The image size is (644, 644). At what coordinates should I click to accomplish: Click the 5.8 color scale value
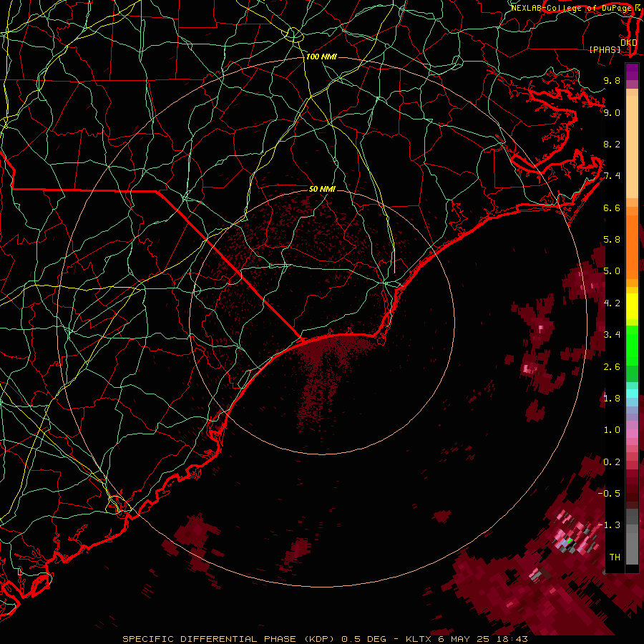(612, 240)
